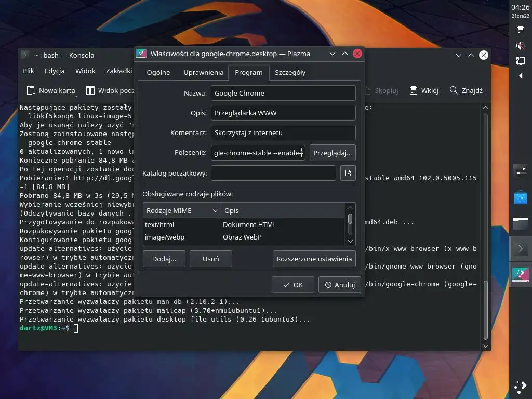Click the Opis field with Przeglądarka WWW
532x399 pixels.
283,113
